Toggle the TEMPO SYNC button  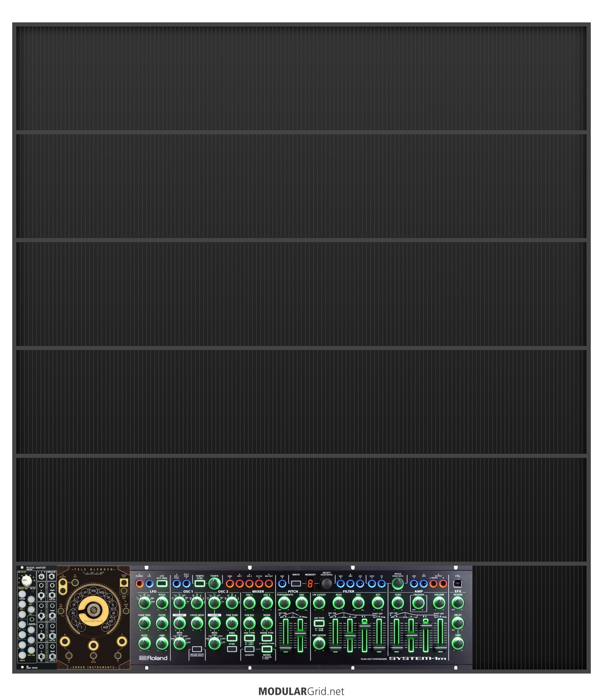click(x=200, y=583)
